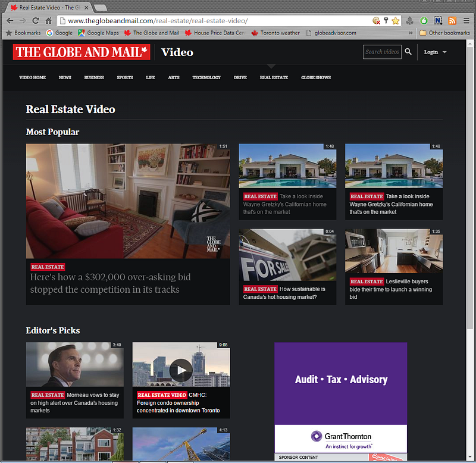Image resolution: width=476 pixels, height=463 pixels.
Task: Play the Leslieville kitchen video thumbnail
Action: tap(394, 251)
